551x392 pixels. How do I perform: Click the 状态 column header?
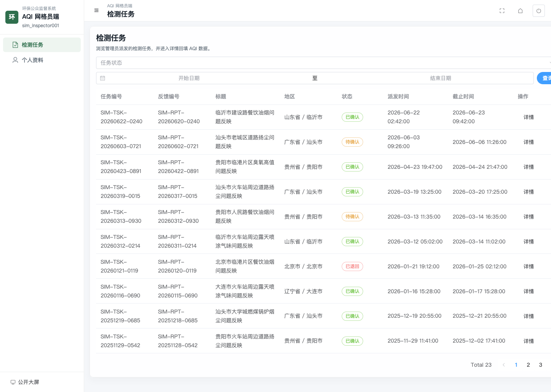pyautogui.click(x=347, y=96)
